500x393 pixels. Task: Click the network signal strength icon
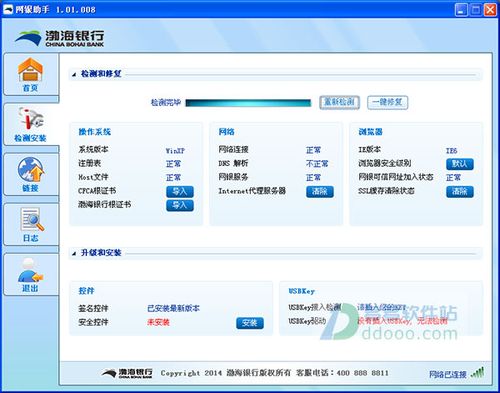tap(478, 373)
